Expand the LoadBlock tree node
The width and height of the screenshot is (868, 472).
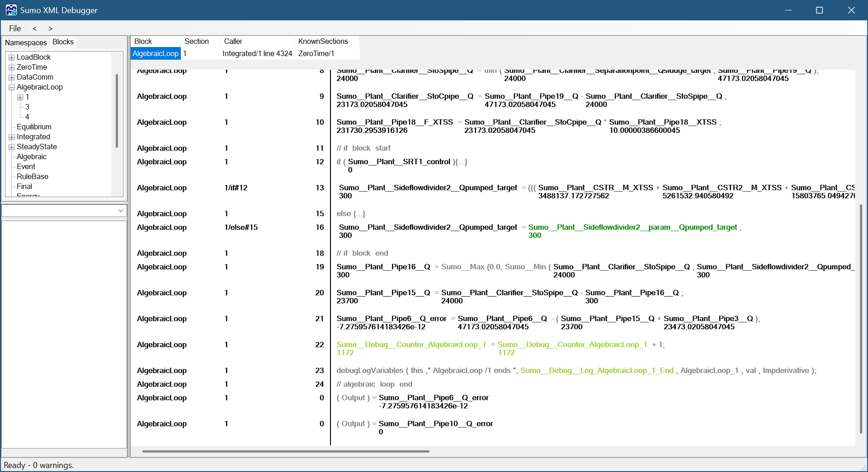(12, 57)
